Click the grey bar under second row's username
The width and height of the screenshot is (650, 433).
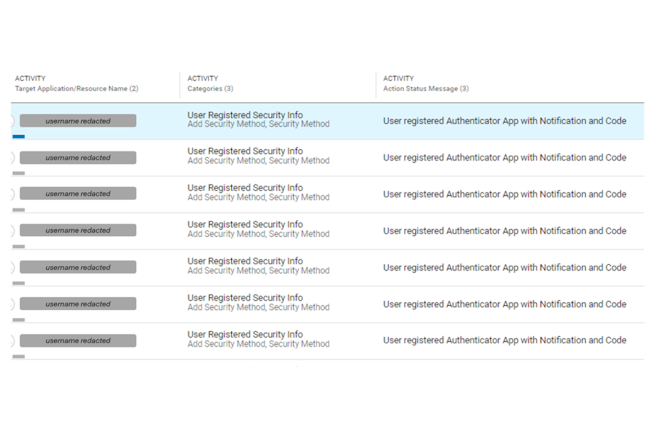(x=18, y=173)
